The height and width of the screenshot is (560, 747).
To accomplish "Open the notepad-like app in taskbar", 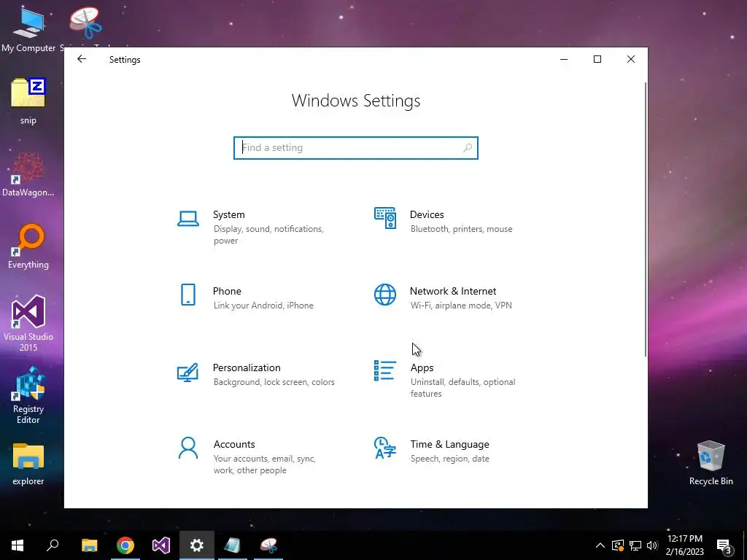I will (x=233, y=545).
